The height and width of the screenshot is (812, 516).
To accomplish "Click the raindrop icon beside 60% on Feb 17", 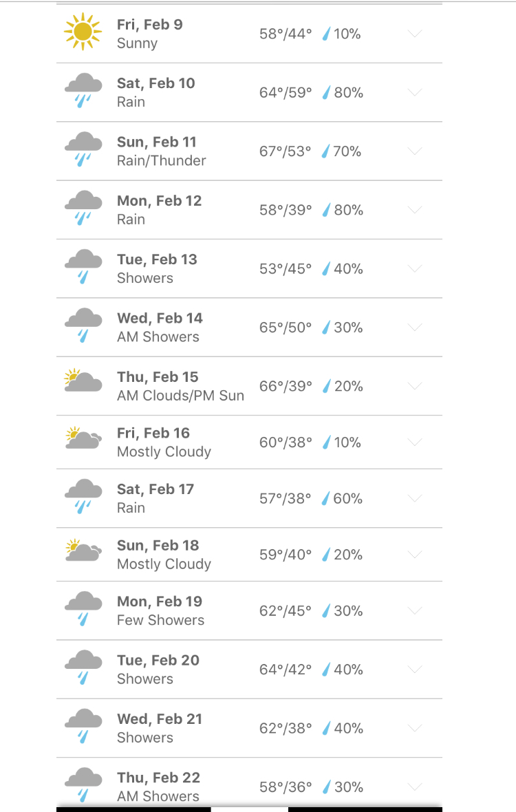I will point(325,498).
